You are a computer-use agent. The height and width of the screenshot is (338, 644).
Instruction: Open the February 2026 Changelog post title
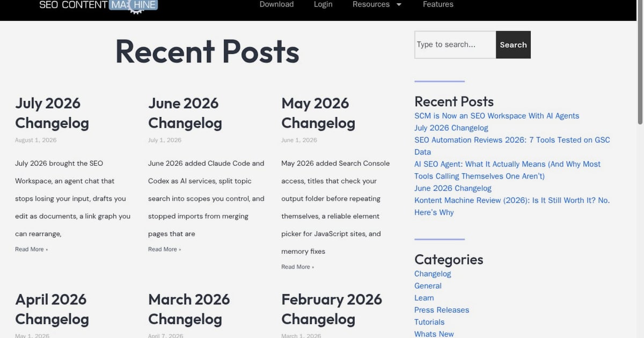[332, 309]
